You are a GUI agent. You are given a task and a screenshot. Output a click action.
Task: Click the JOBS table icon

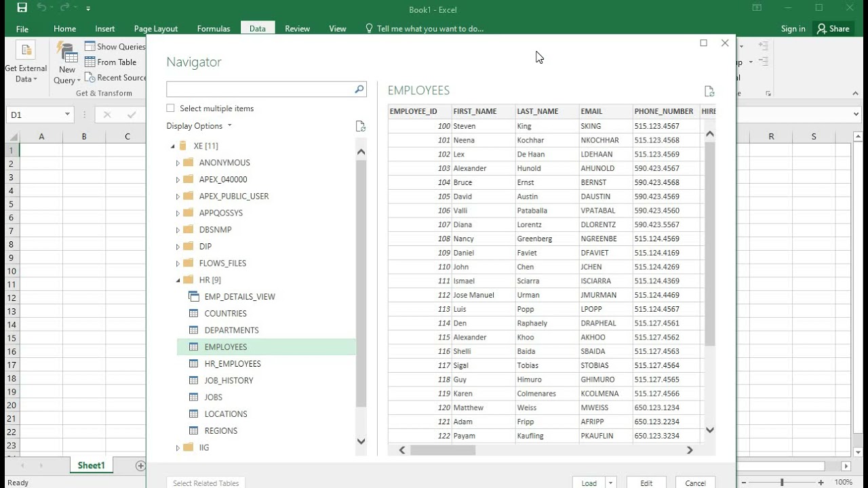pyautogui.click(x=193, y=397)
